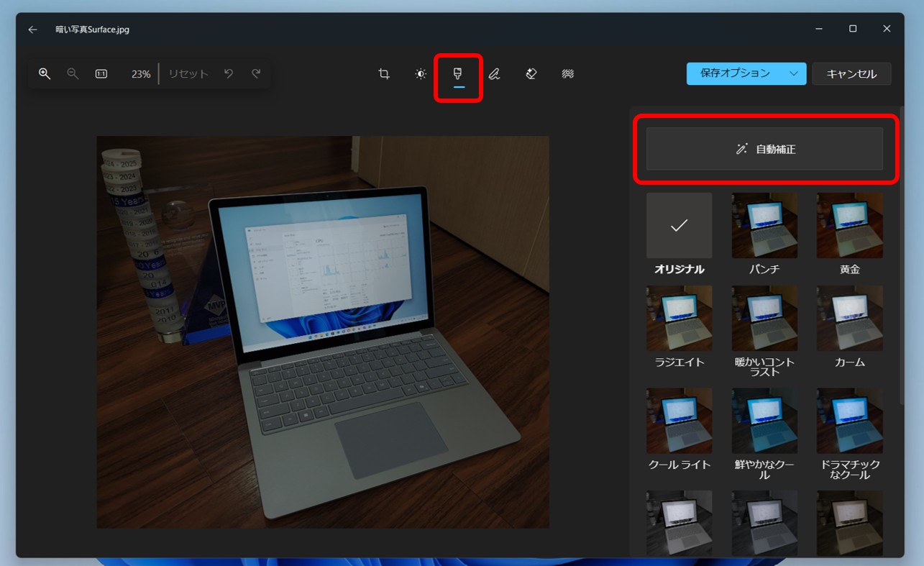Go back using the arrow icon
924x566 pixels.
click(32, 29)
